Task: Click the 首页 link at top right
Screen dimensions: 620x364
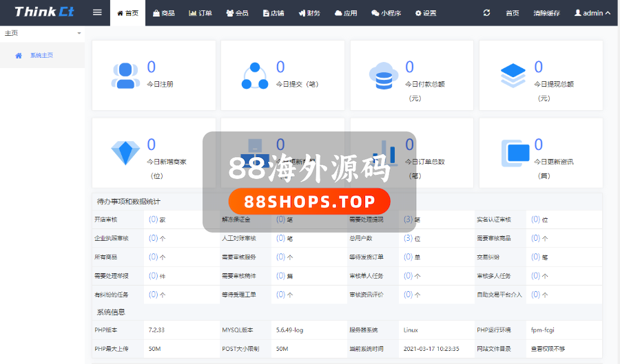Action: pos(513,13)
